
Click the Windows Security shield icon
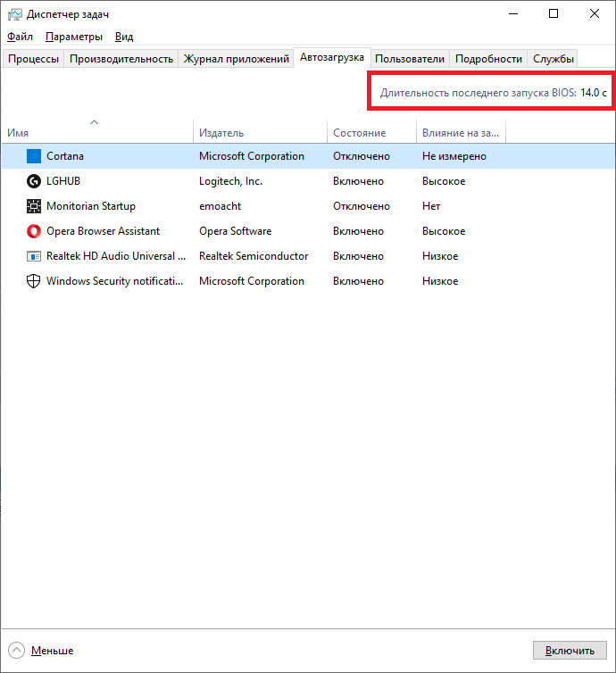(34, 281)
